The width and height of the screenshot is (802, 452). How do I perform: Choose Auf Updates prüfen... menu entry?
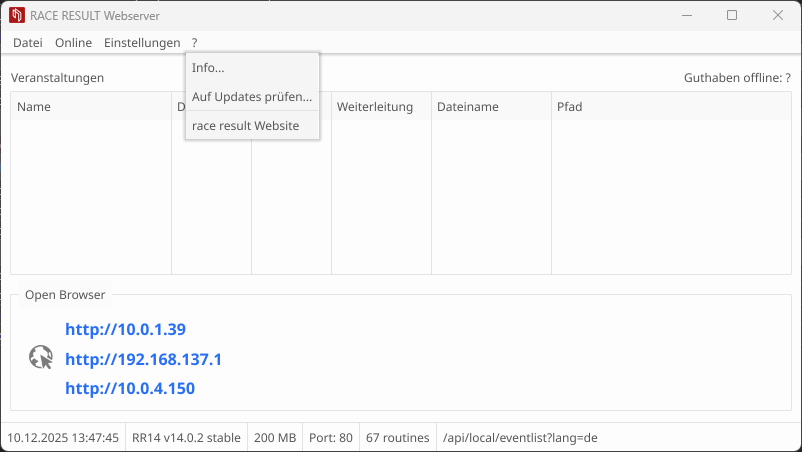pos(252,97)
